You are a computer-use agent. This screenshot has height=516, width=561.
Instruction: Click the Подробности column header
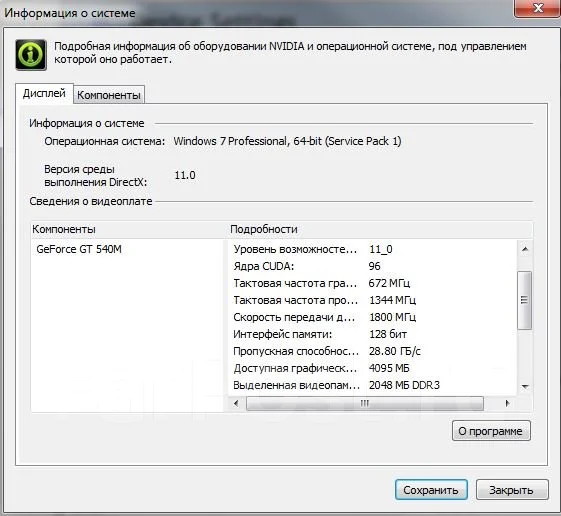tap(380, 229)
